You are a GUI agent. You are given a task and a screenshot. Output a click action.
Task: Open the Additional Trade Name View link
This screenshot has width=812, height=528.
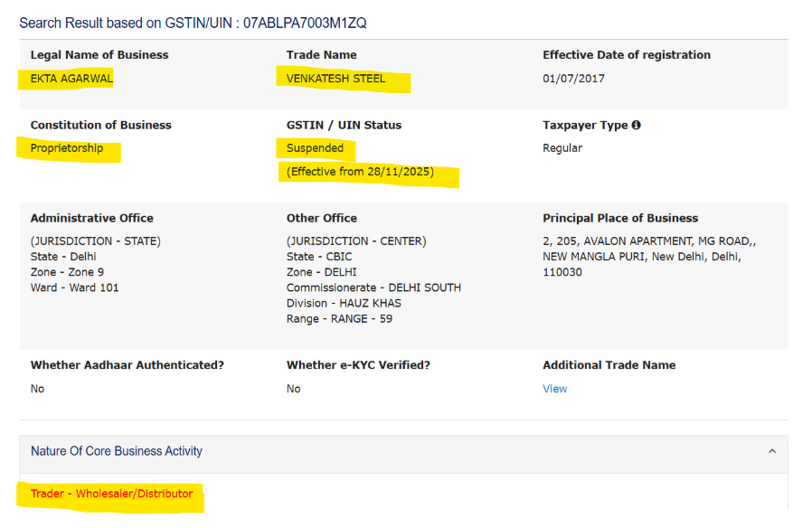[x=554, y=389]
